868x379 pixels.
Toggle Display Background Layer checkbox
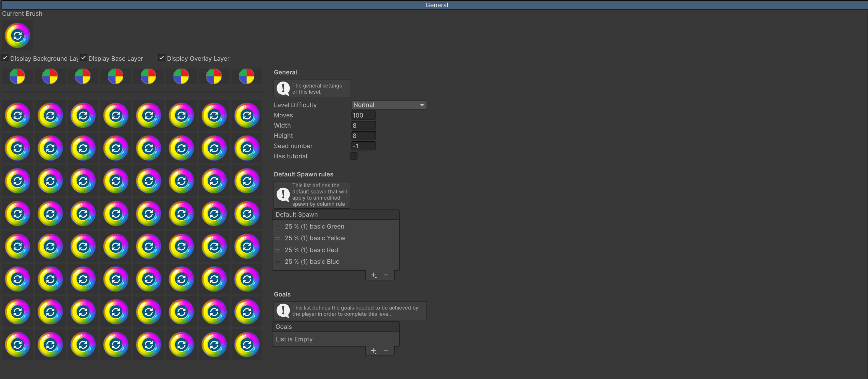pos(5,58)
